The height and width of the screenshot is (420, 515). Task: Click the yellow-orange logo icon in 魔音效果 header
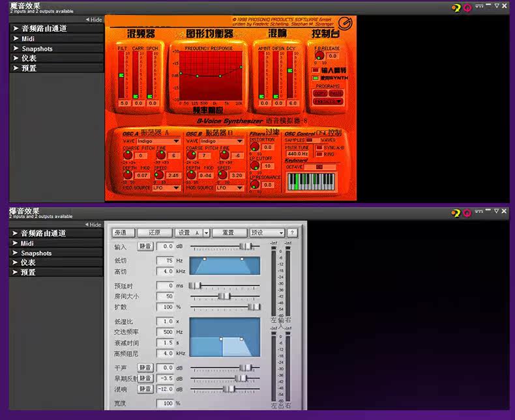[x=456, y=8]
